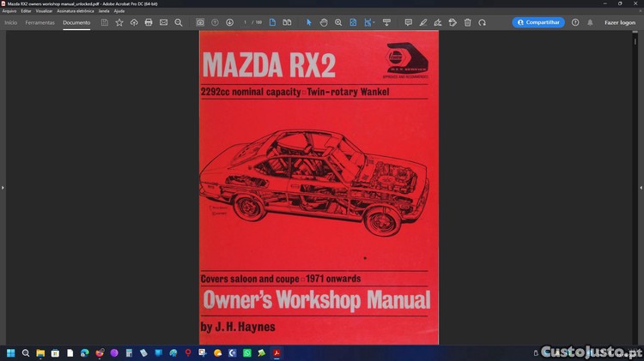644x361 pixels.
Task: Open the Visualizar menu
Action: point(44,11)
